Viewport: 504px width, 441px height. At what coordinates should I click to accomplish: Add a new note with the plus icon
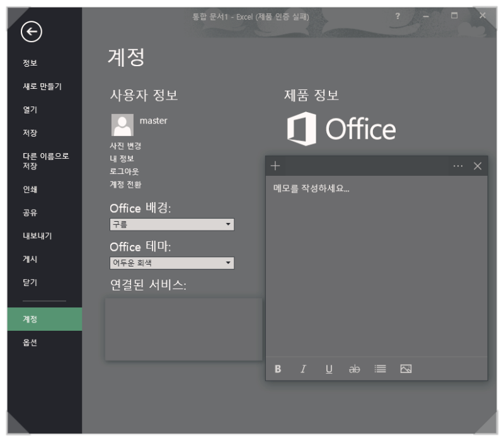pyautogui.click(x=275, y=166)
